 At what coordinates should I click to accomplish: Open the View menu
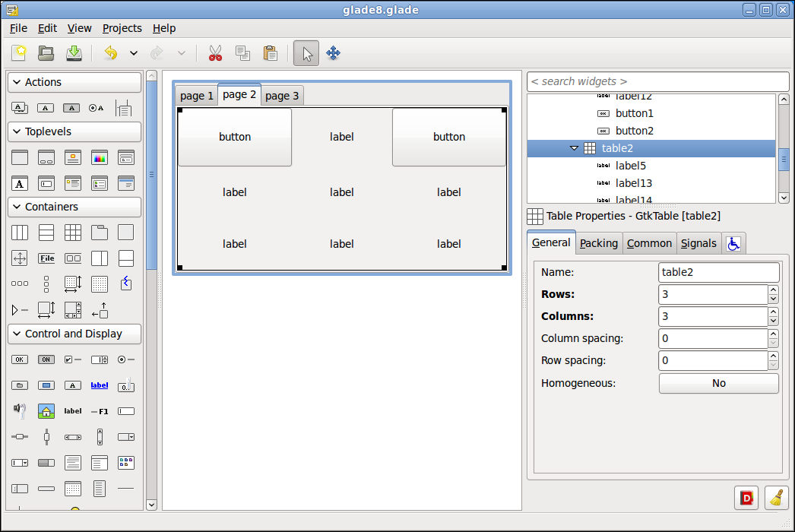(80, 28)
